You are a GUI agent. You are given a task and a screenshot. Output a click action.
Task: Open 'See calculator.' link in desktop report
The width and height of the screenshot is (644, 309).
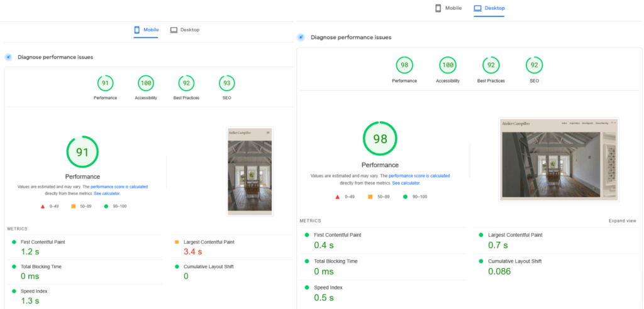tap(406, 183)
